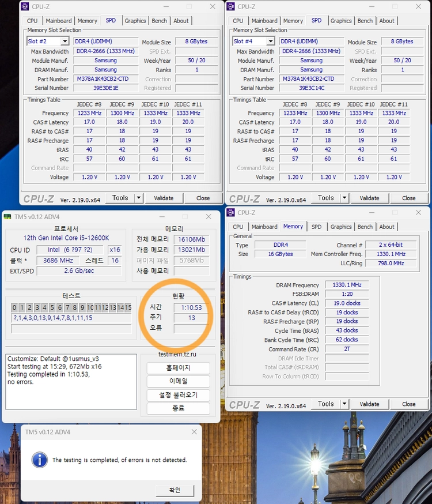The image size is (432, 504).
Task: Switch to Mainboard tab in Slot #2 window
Action: 59,21
